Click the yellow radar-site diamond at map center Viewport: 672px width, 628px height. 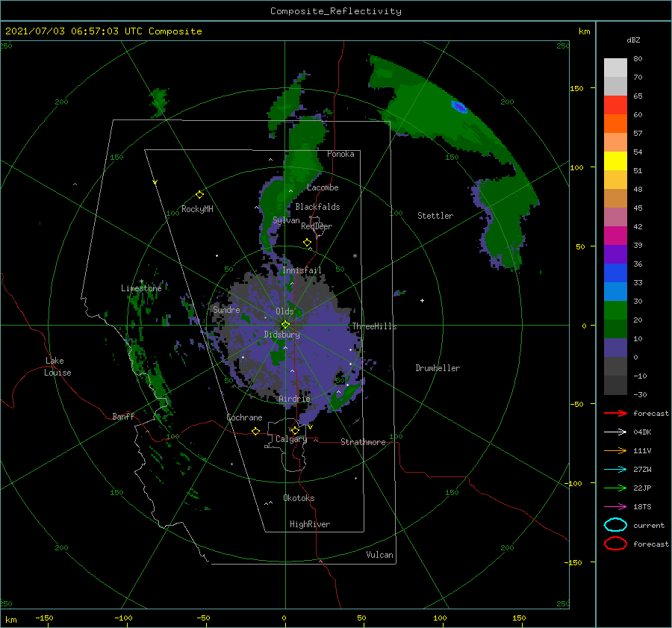coord(285,325)
